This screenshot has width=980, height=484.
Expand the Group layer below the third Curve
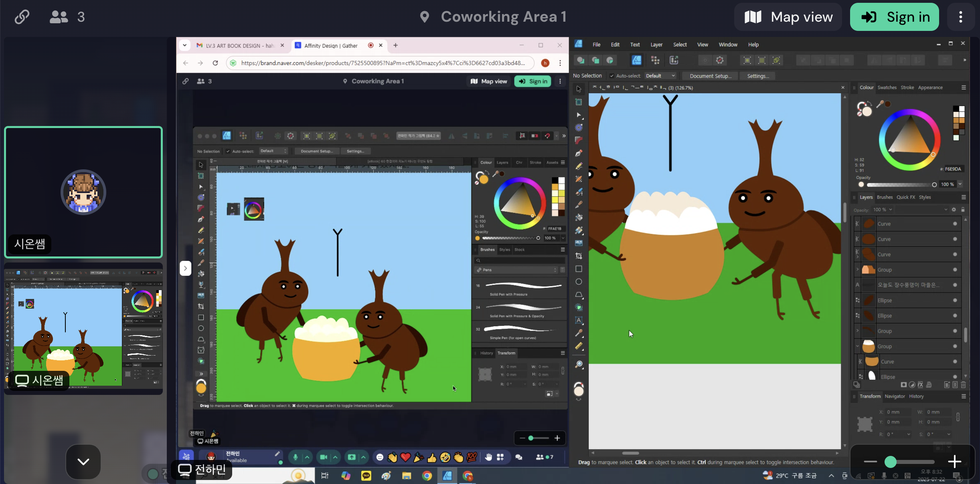857,269
